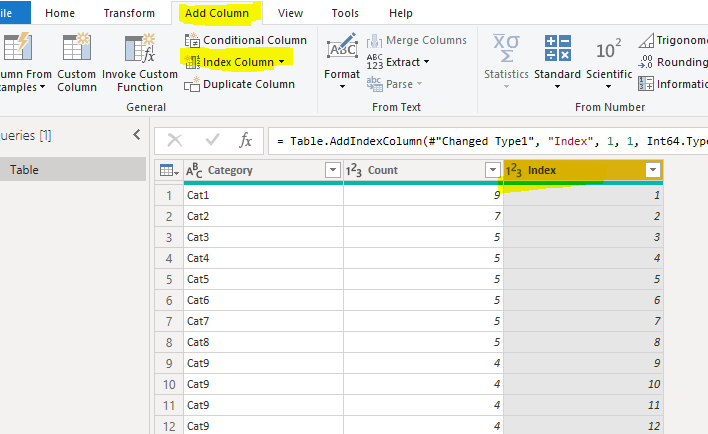Expand the Extract dropdown arrow
The image size is (708, 434).
pyautogui.click(x=426, y=61)
